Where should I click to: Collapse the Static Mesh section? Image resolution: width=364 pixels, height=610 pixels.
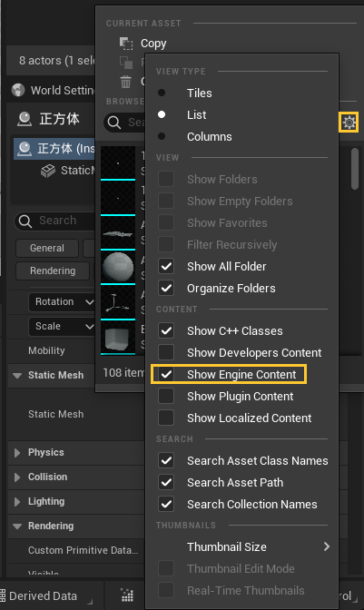click(17, 376)
